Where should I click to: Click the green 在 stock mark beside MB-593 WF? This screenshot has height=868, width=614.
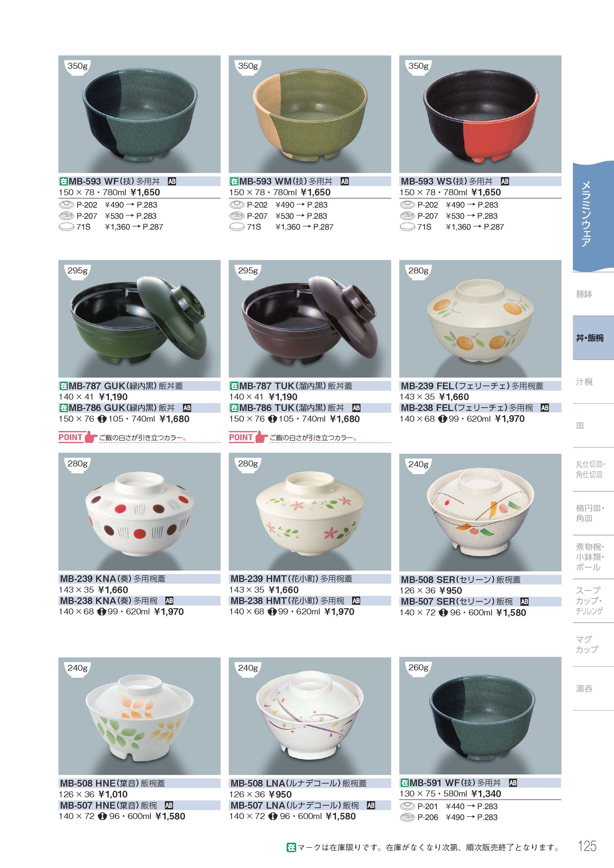coord(64,181)
